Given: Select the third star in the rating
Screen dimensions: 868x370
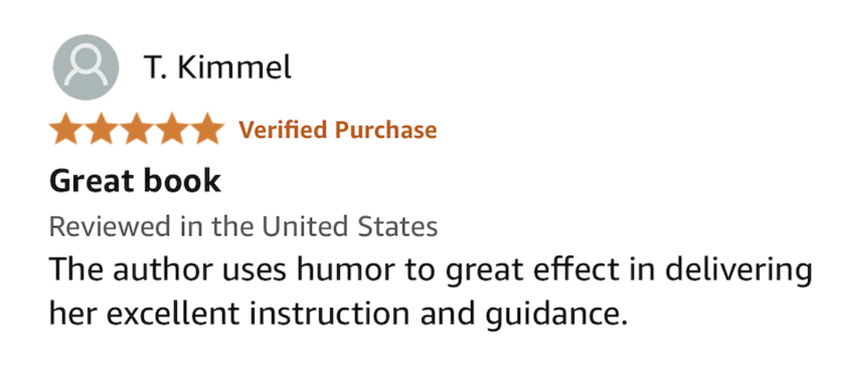Looking at the screenshot, I should [x=136, y=130].
